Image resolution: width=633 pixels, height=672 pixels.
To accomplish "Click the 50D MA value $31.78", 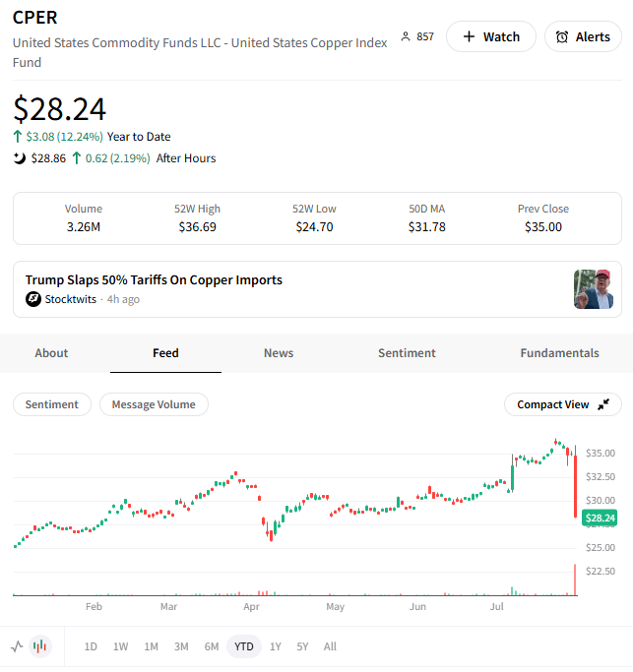I will tap(426, 226).
